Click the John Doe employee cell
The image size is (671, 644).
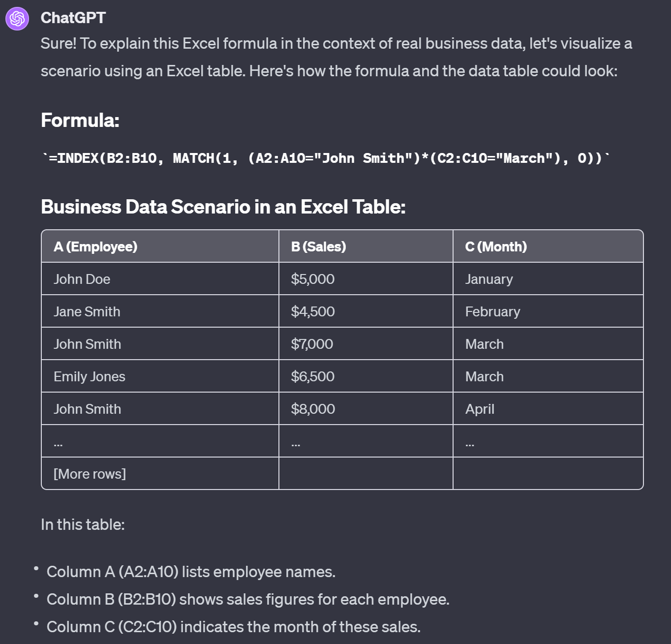point(82,279)
